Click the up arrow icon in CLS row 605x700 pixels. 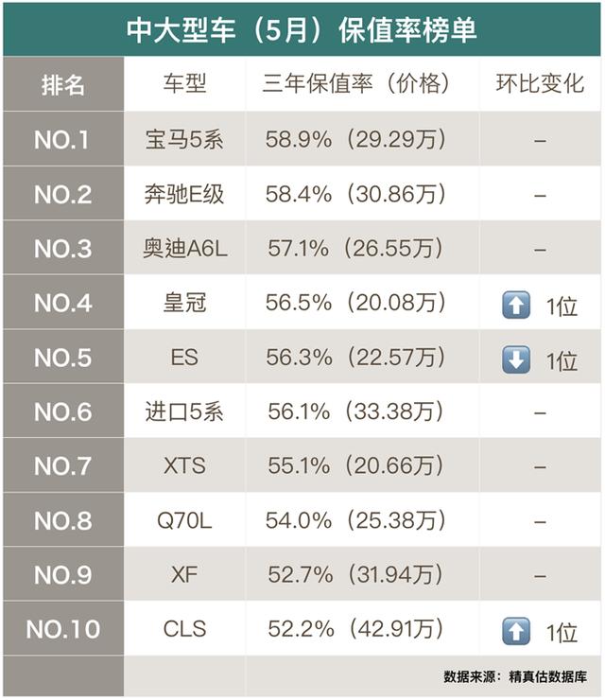(x=516, y=631)
